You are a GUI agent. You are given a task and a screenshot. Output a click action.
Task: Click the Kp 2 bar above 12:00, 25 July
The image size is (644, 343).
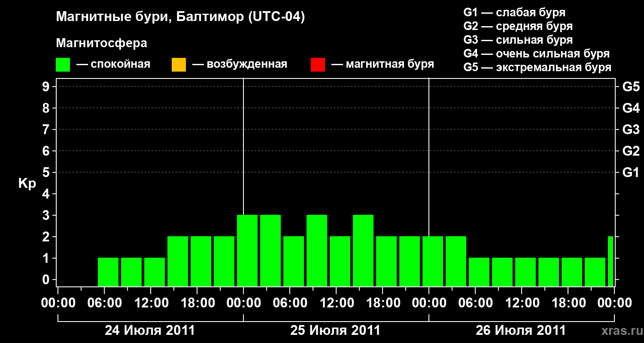(x=340, y=261)
